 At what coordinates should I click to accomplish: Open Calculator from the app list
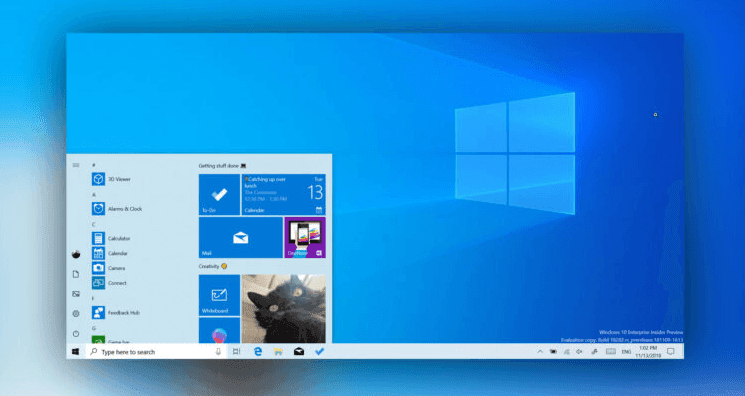(x=111, y=238)
